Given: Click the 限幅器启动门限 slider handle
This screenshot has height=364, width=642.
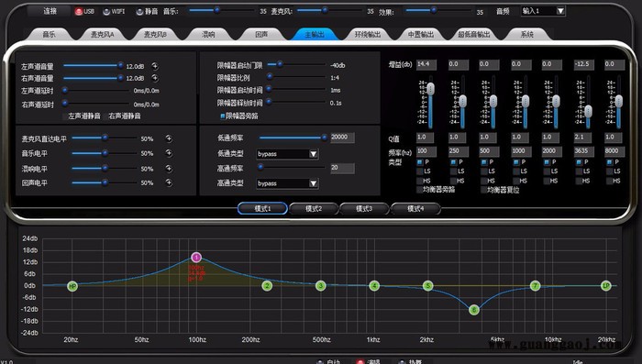Looking at the screenshot, I should pos(280,64).
